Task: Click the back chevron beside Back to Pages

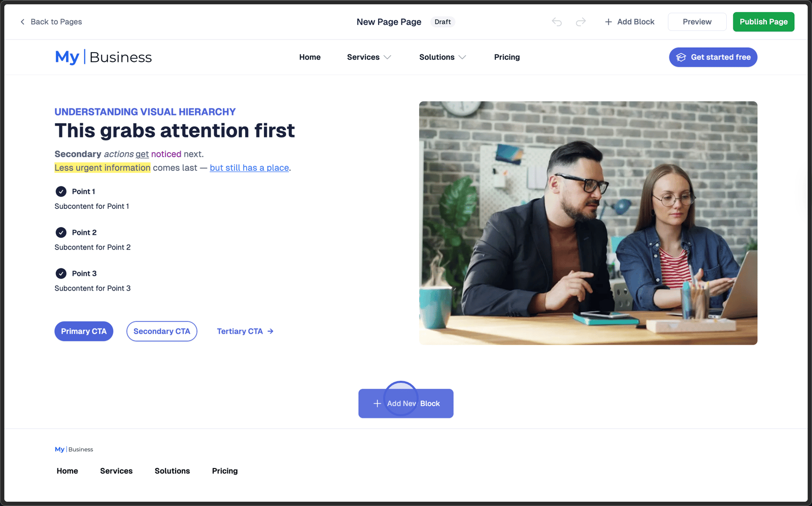Action: (22, 22)
